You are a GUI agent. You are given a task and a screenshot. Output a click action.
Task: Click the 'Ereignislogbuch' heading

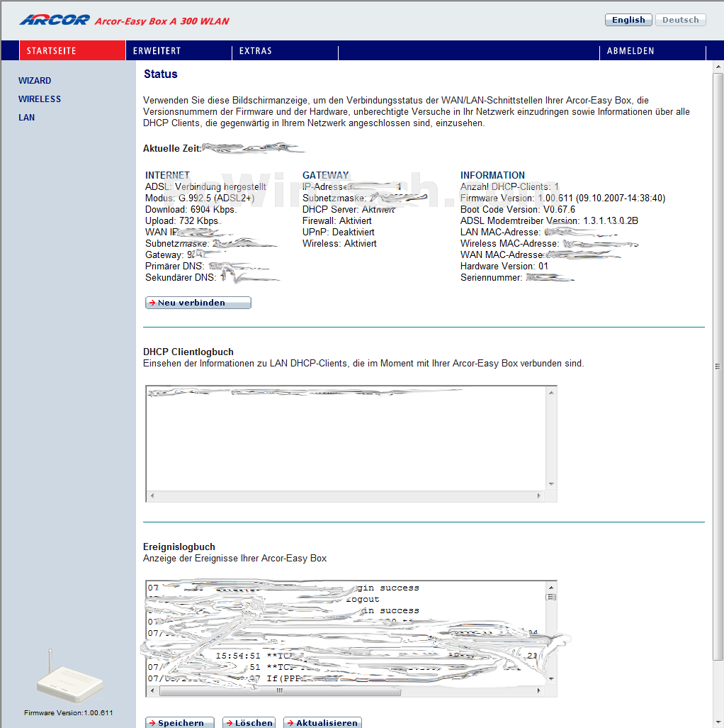pyautogui.click(x=179, y=547)
